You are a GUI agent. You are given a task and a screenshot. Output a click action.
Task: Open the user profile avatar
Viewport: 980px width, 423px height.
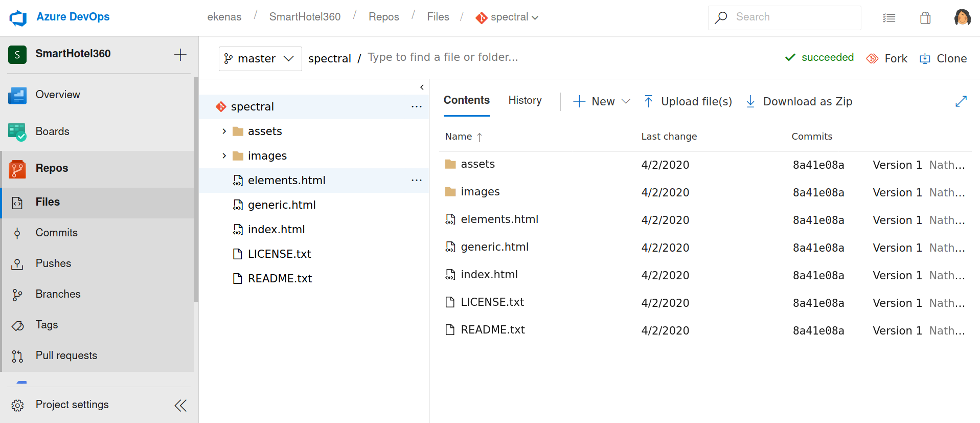click(x=962, y=17)
